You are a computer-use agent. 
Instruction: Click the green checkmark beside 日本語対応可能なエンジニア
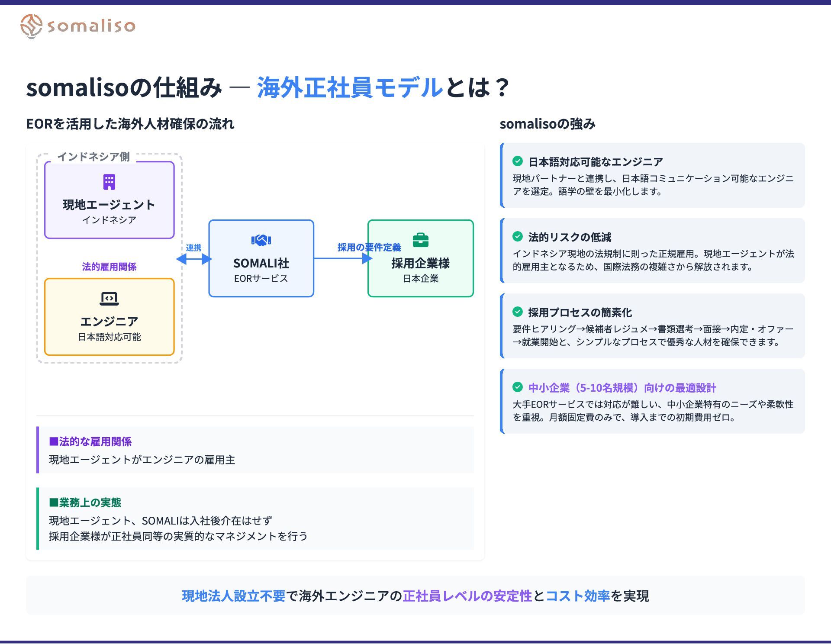[518, 161]
